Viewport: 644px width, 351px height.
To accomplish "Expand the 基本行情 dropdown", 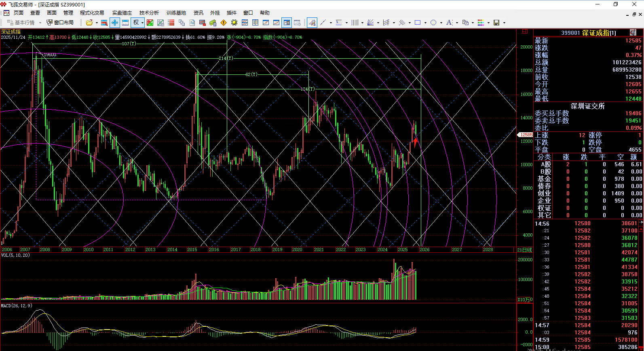I will coord(40,23).
